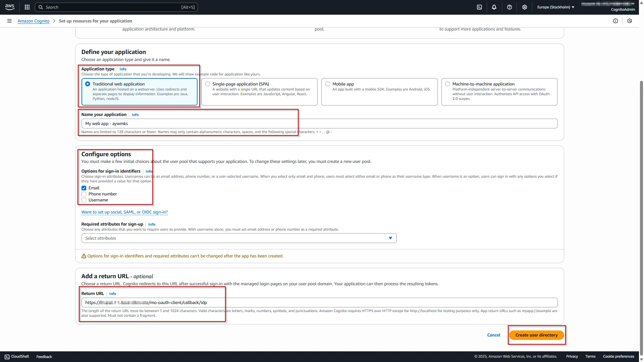Viewport: 644px width, 362px height.
Task: Open Info link beside Required attributes for sign-up
Action: tap(152, 224)
